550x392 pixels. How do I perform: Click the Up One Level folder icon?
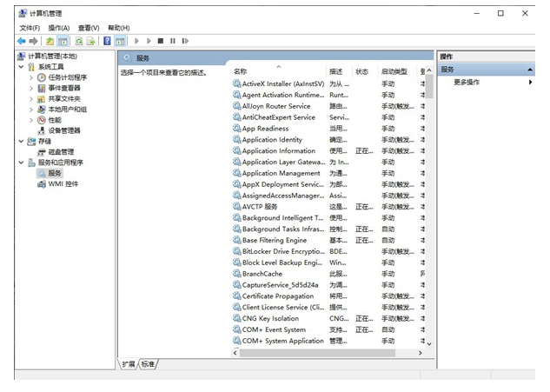pyautogui.click(x=50, y=41)
